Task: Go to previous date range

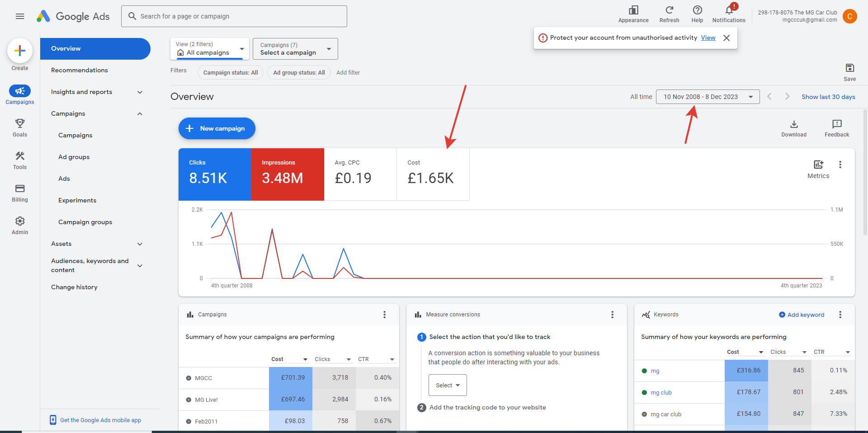Action: (769, 97)
